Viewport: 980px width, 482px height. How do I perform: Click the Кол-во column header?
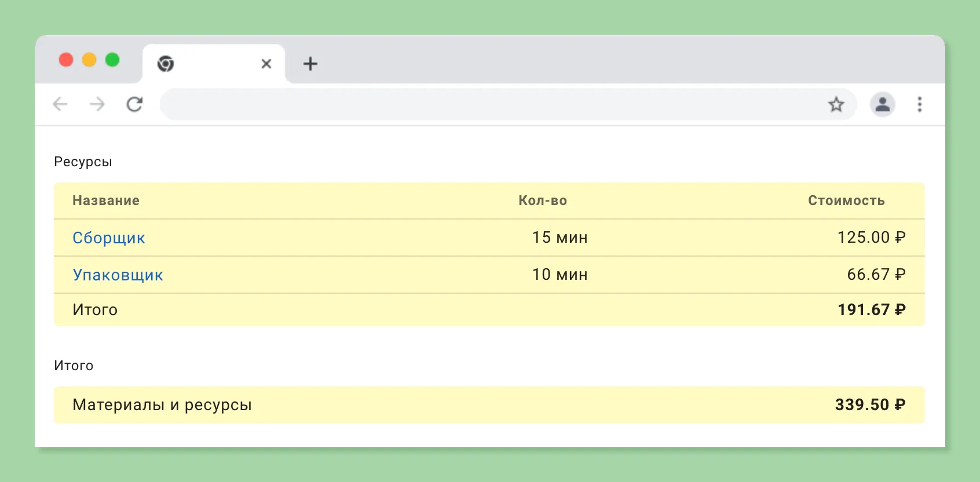click(543, 200)
